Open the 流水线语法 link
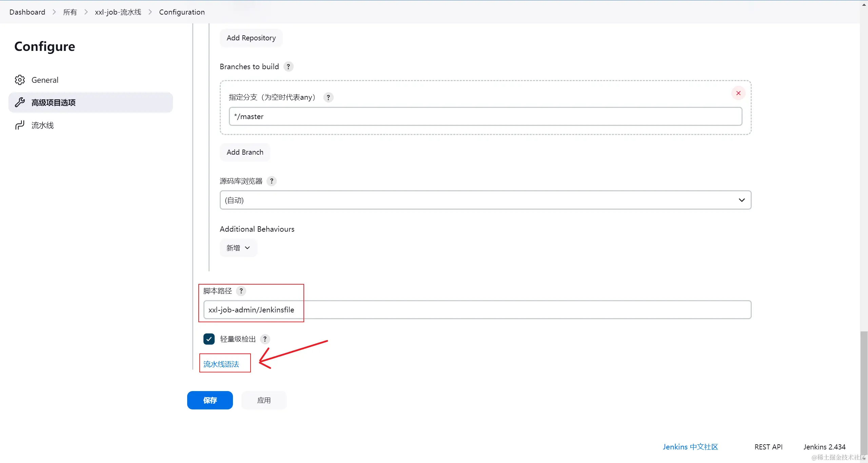 (x=221, y=364)
